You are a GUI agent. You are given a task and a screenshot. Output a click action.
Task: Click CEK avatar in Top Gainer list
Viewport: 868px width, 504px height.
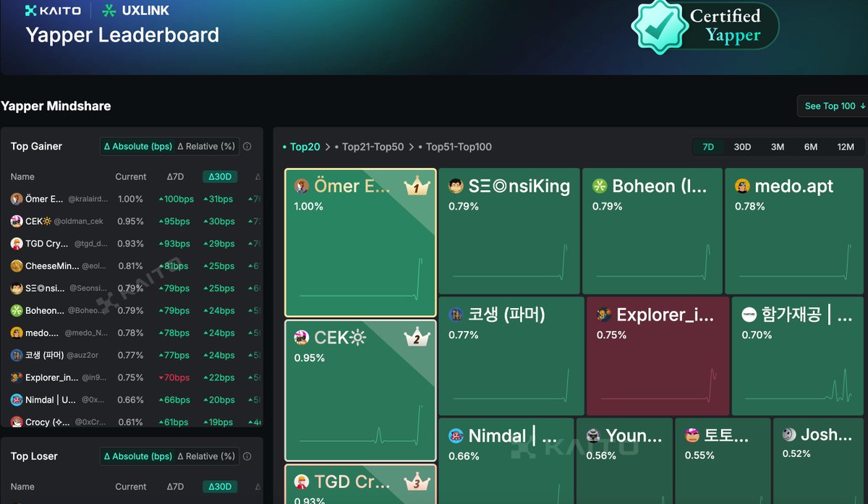coord(17,221)
